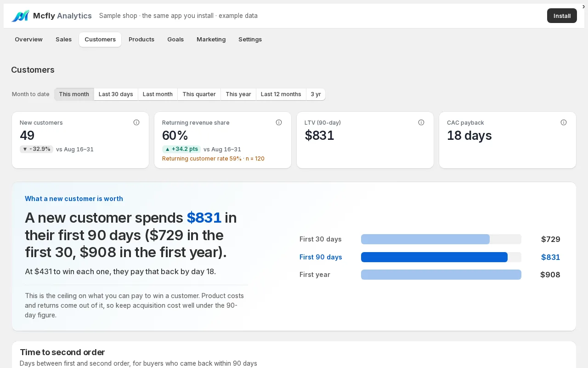
Task: Click 'Returning customer rate 59% · n = 120' text
Action: 213,159
